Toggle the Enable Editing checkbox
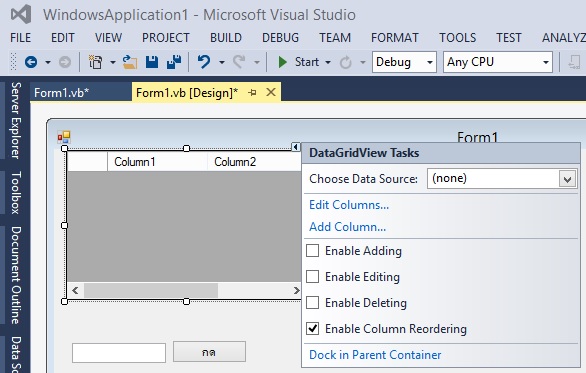Viewport: 586px width, 373px height. (x=312, y=277)
